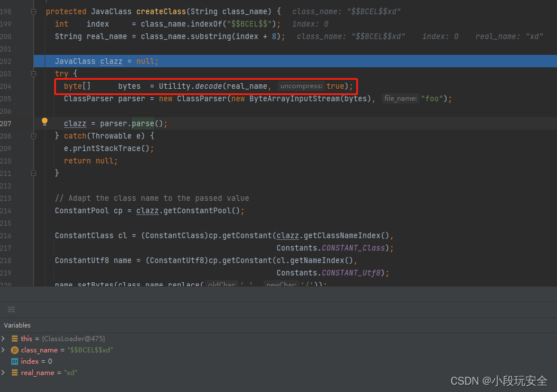The width and height of the screenshot is (557, 392).
Task: Click 'substring' call on line 200
Action: point(211,36)
